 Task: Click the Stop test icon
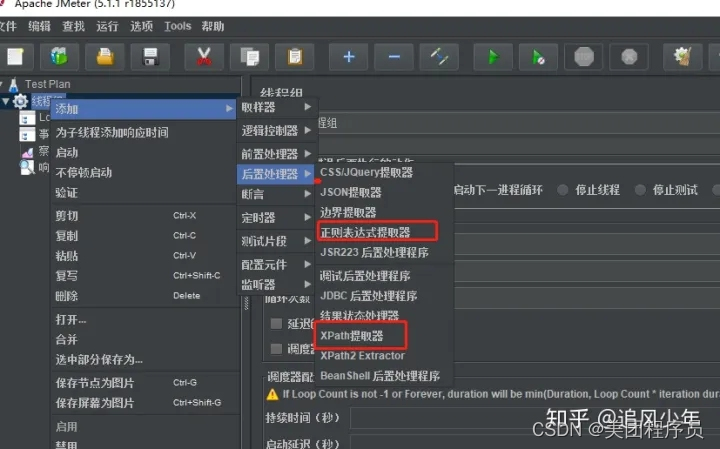pyautogui.click(x=584, y=57)
